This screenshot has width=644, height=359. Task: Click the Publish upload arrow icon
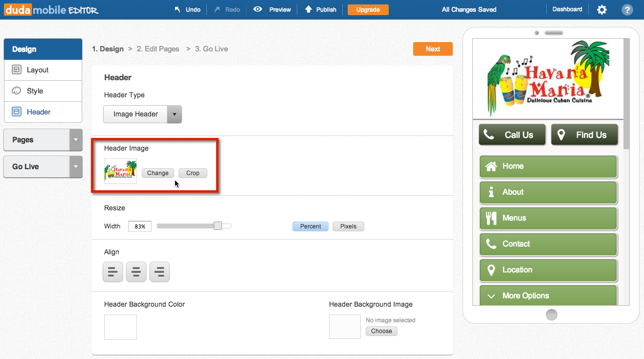pos(308,9)
